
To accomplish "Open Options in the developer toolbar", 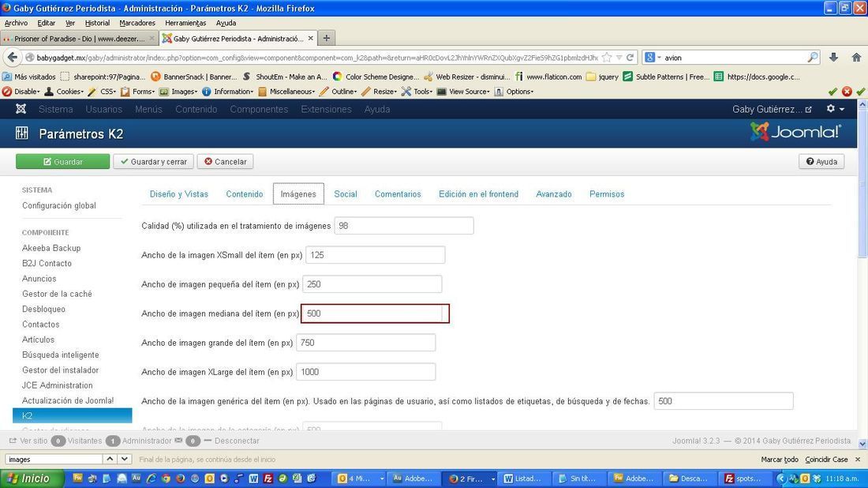I will pos(514,92).
